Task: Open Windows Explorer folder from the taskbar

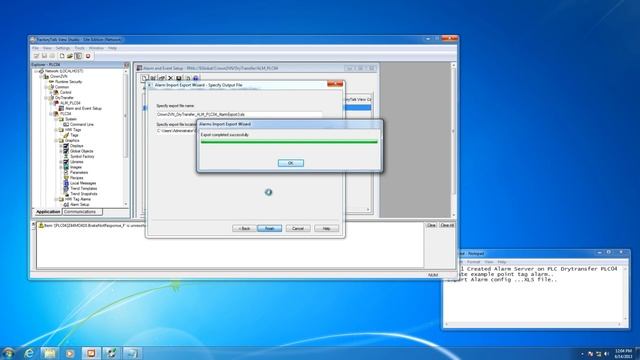Action: click(x=50, y=353)
